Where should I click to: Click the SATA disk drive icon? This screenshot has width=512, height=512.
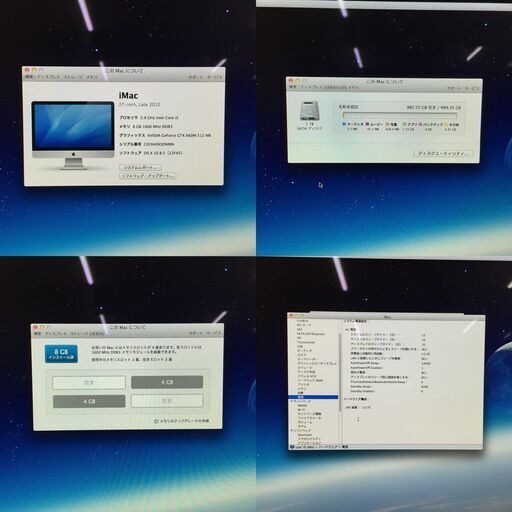pos(310,111)
